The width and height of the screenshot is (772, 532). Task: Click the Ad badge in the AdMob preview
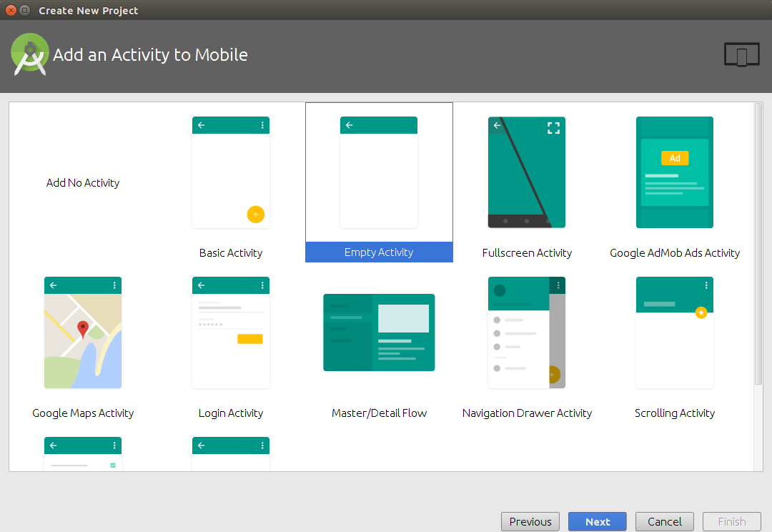click(x=674, y=158)
